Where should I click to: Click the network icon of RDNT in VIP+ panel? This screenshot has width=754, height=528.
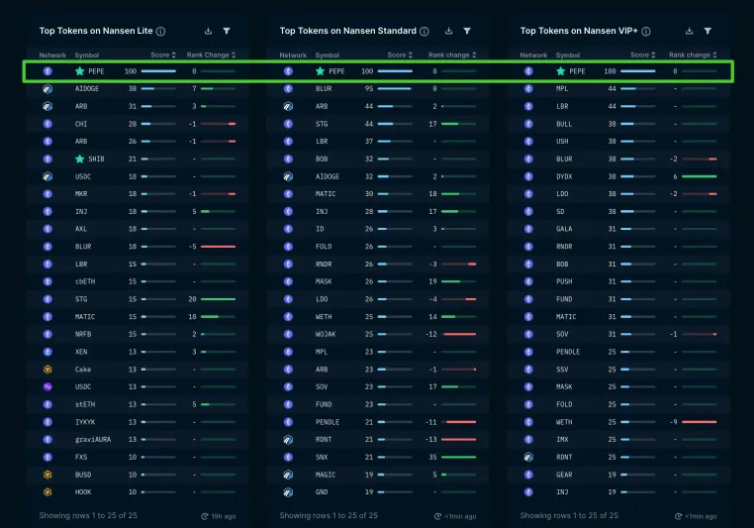pyautogui.click(x=528, y=457)
